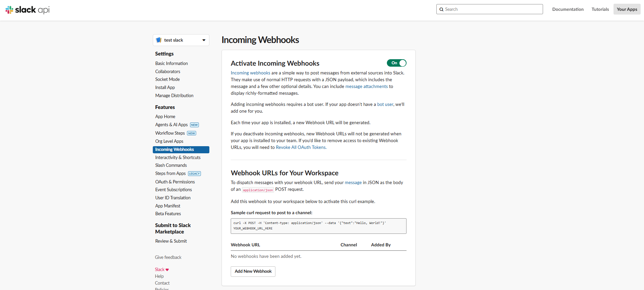The height and width of the screenshot is (290, 644).
Task: Open Manage Distribution
Action: pyautogui.click(x=174, y=95)
